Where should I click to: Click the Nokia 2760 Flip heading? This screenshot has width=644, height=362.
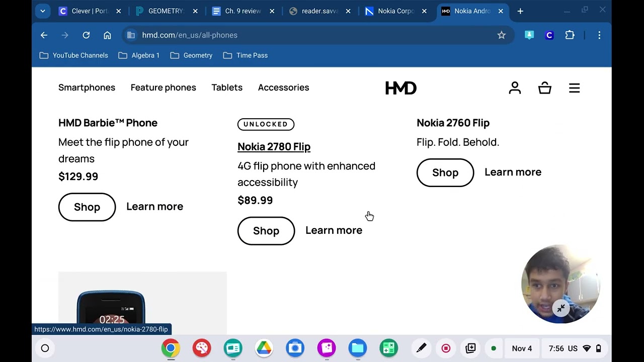tap(453, 123)
